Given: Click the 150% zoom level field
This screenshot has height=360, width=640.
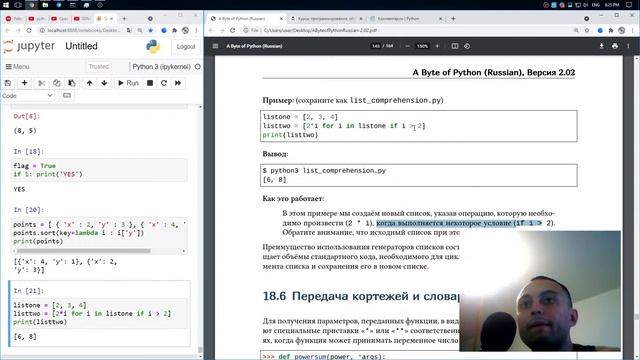Looking at the screenshot, I should [422, 46].
